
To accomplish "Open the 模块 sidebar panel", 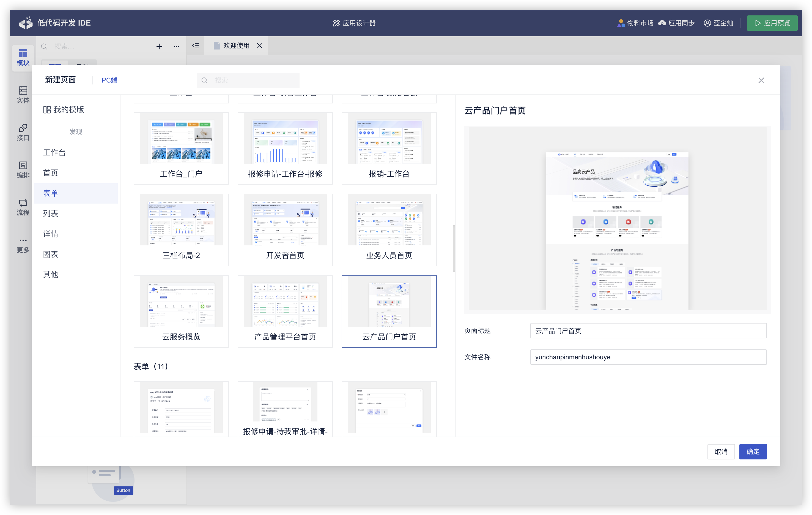I will [x=23, y=57].
